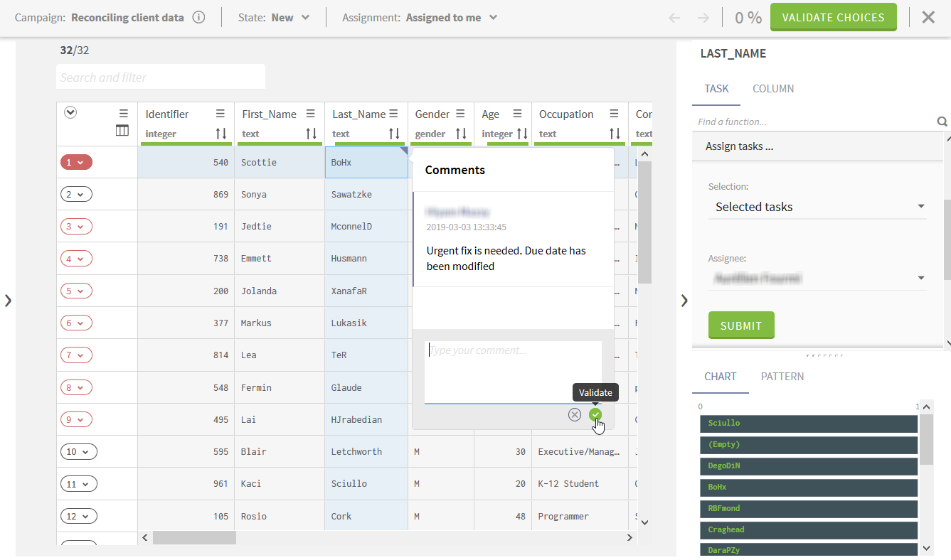The image size is (951, 560).
Task: Click in the Find a function field
Action: tap(814, 122)
